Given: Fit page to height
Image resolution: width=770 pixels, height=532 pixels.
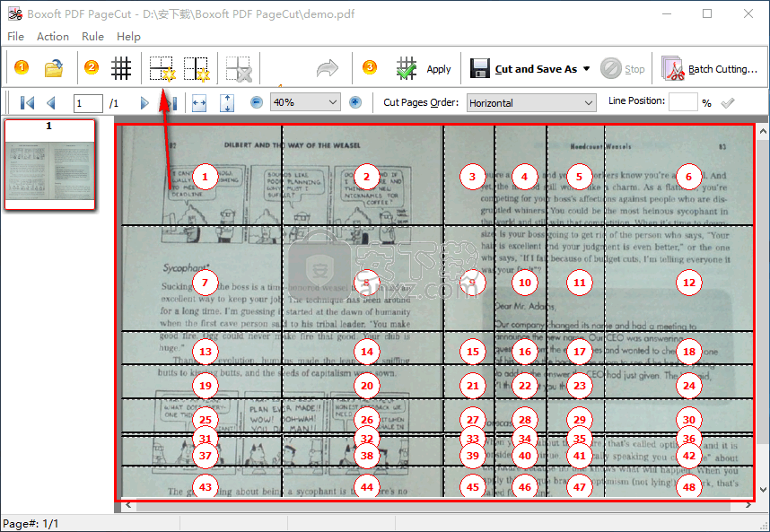Looking at the screenshot, I should click(x=226, y=103).
